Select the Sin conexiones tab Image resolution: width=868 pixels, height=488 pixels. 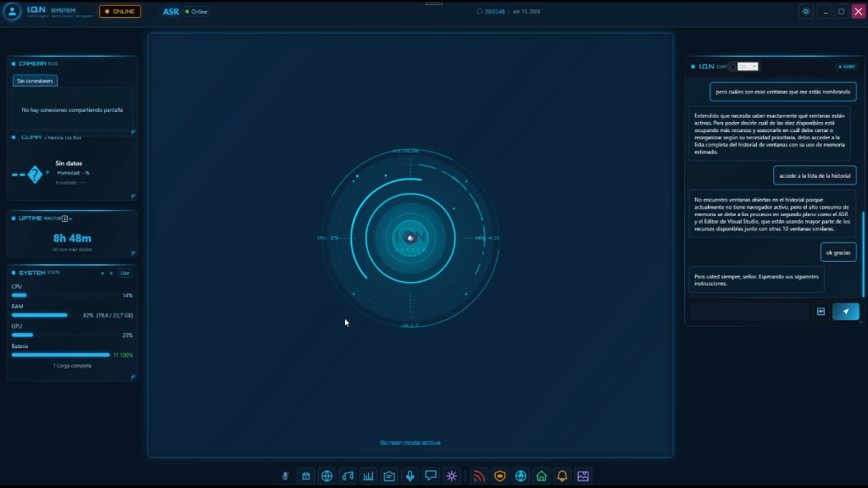[35, 80]
